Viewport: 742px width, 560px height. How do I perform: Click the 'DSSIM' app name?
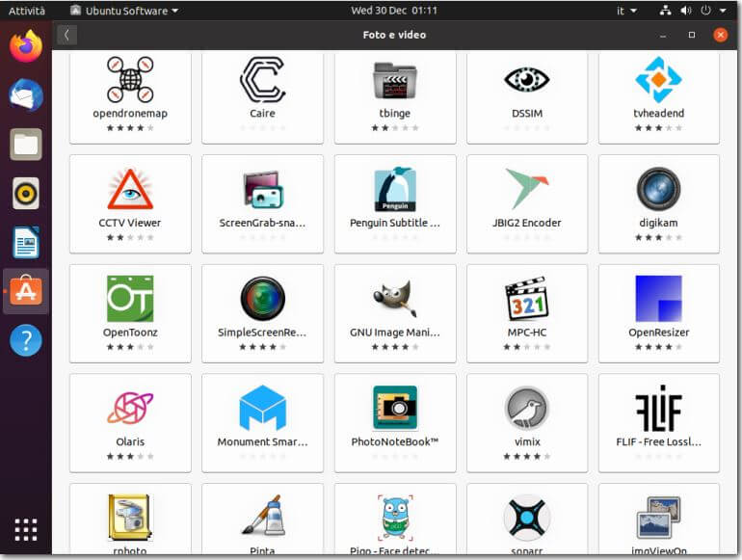click(527, 113)
